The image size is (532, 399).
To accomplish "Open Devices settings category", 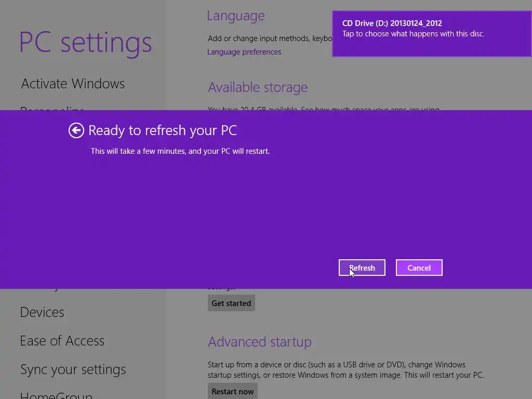I will (x=42, y=312).
